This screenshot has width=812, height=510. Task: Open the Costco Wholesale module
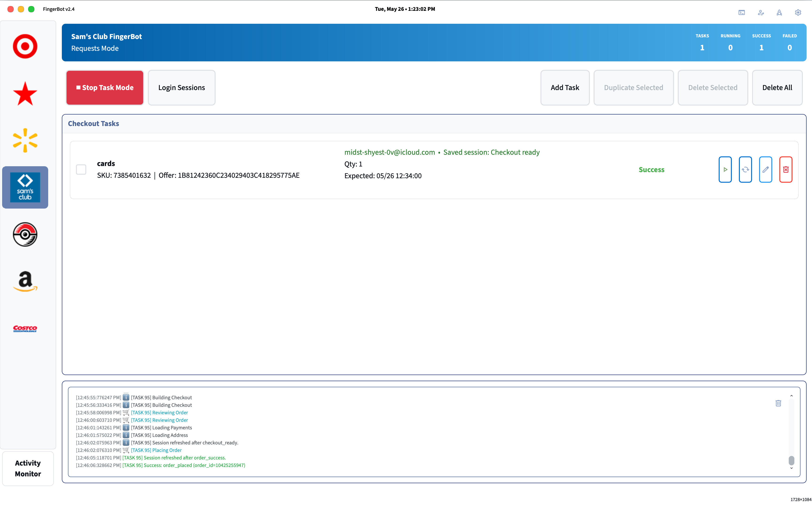point(25,328)
